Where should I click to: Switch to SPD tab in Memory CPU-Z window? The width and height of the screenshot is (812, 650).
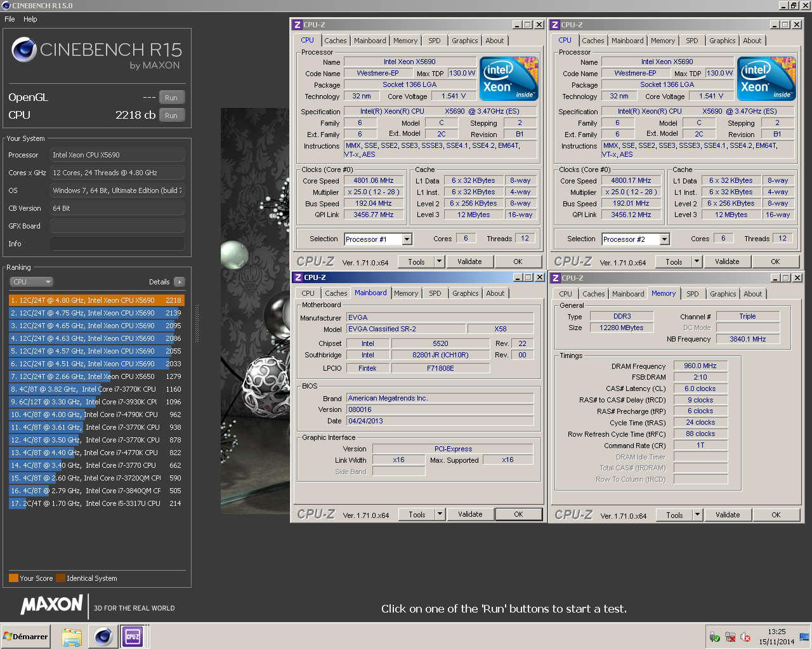tap(693, 294)
